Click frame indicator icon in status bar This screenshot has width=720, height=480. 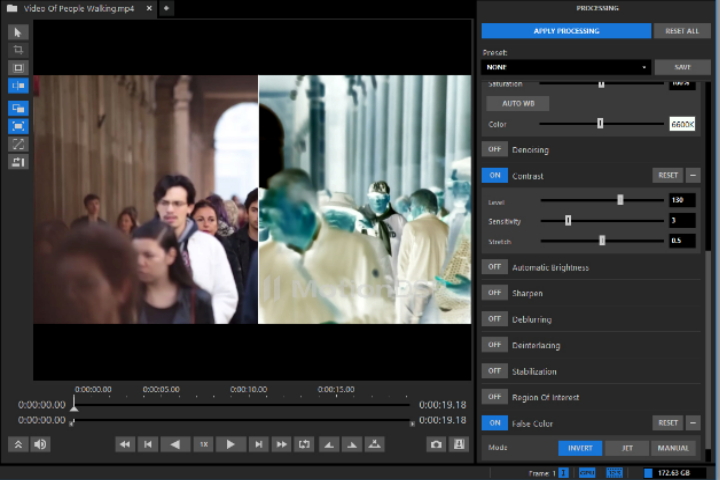click(563, 473)
